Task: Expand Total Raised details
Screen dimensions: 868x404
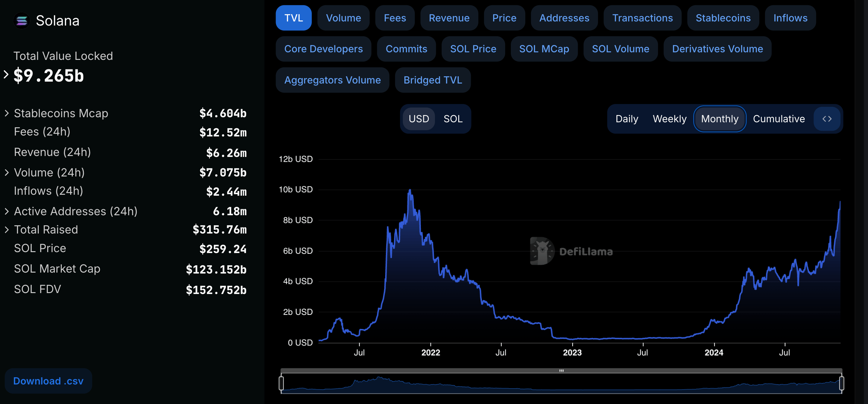Action: point(7,230)
